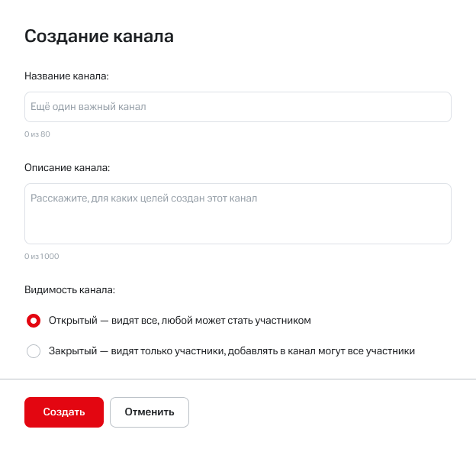
Task: Click the divider line above the buttons
Action: 238,379
